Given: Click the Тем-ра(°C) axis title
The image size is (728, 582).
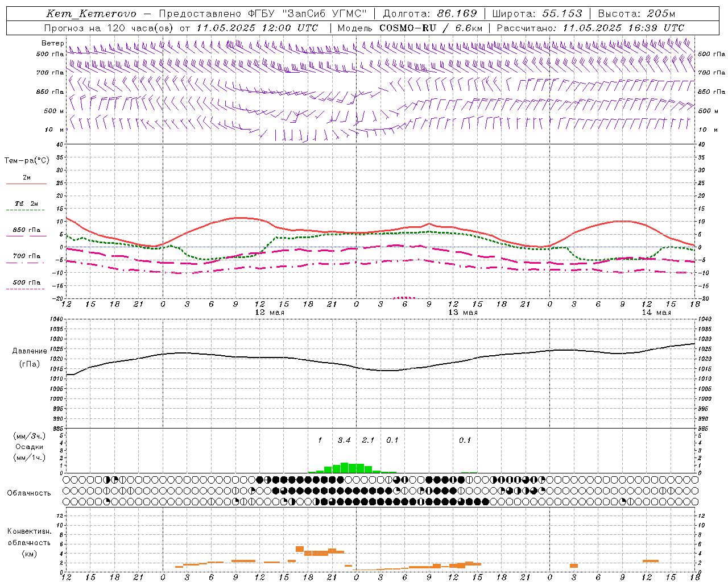Looking at the screenshot, I should 27,161.
